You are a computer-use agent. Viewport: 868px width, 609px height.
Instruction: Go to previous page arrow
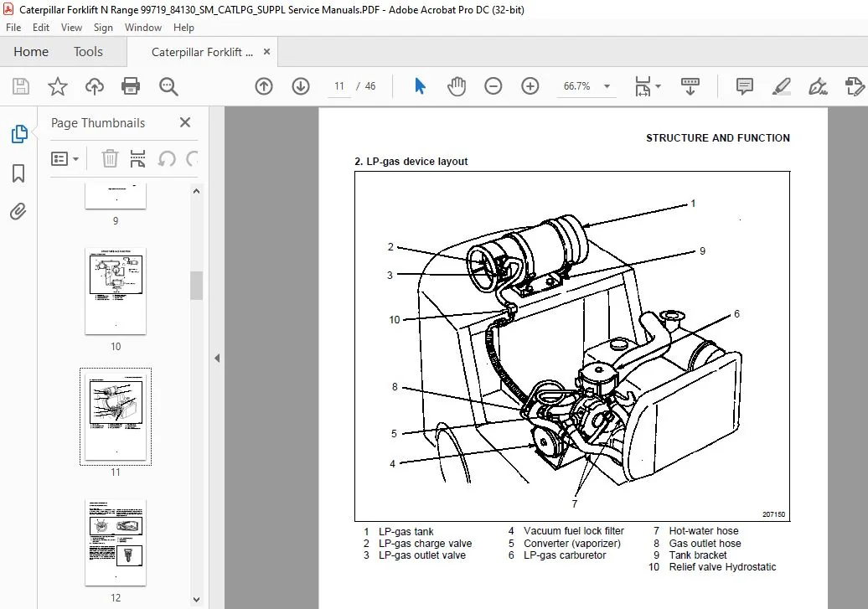pyautogui.click(x=264, y=86)
